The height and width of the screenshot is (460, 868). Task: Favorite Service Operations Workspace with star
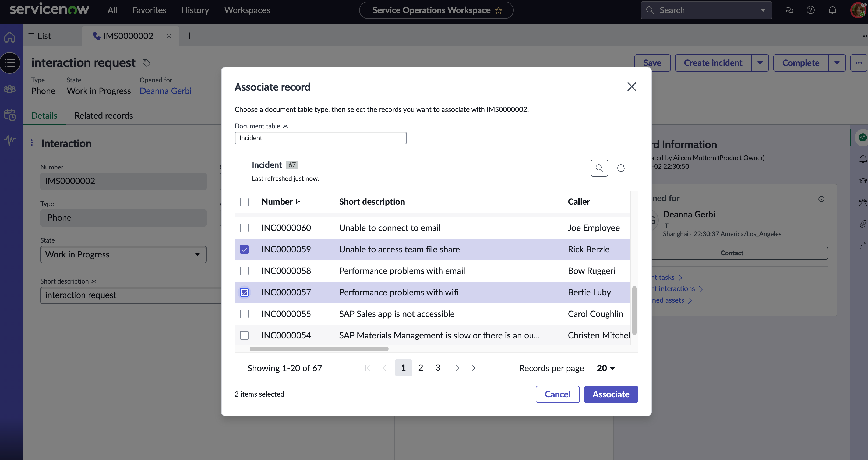[499, 10]
